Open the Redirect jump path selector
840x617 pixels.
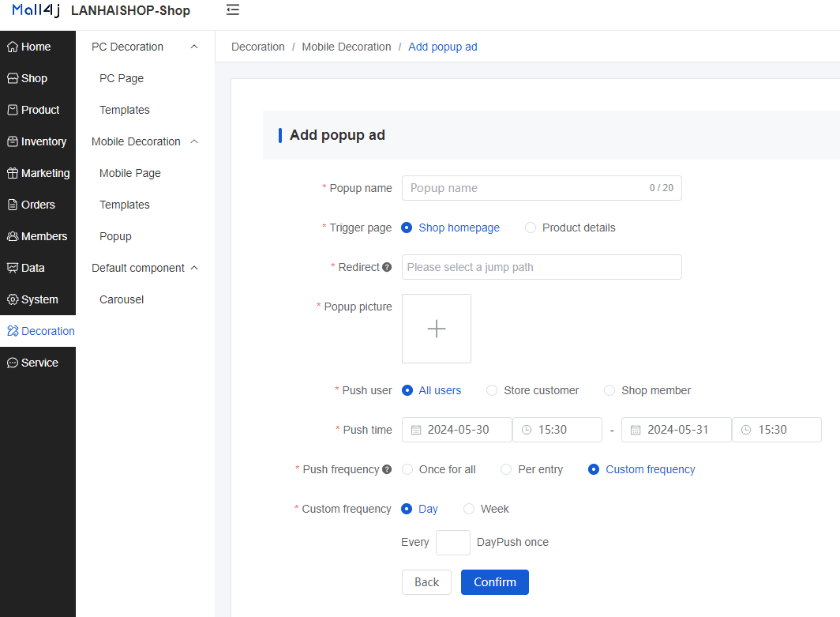(542, 267)
